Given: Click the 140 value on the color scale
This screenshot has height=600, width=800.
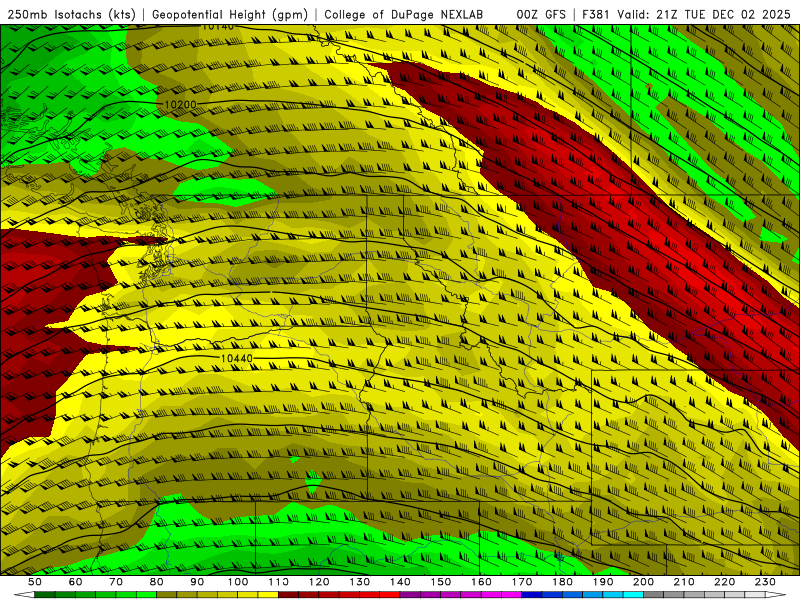Looking at the screenshot, I should [400, 582].
